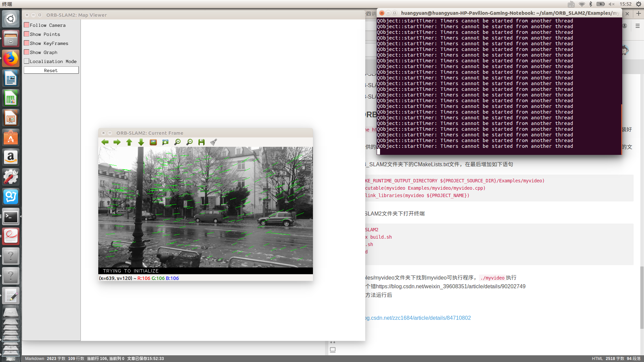Image resolution: width=644 pixels, height=362 pixels.
Task: Click the Reset button in Map Viewer
Action: tap(51, 70)
